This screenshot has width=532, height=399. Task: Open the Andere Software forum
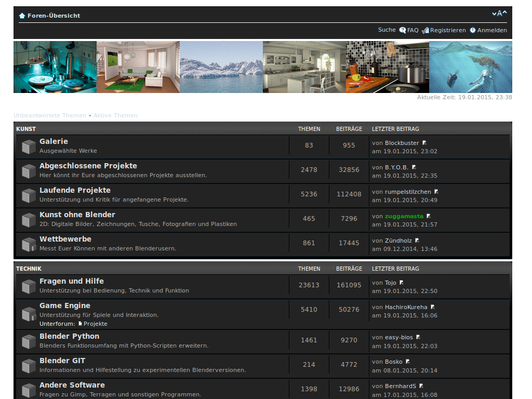[x=72, y=385]
